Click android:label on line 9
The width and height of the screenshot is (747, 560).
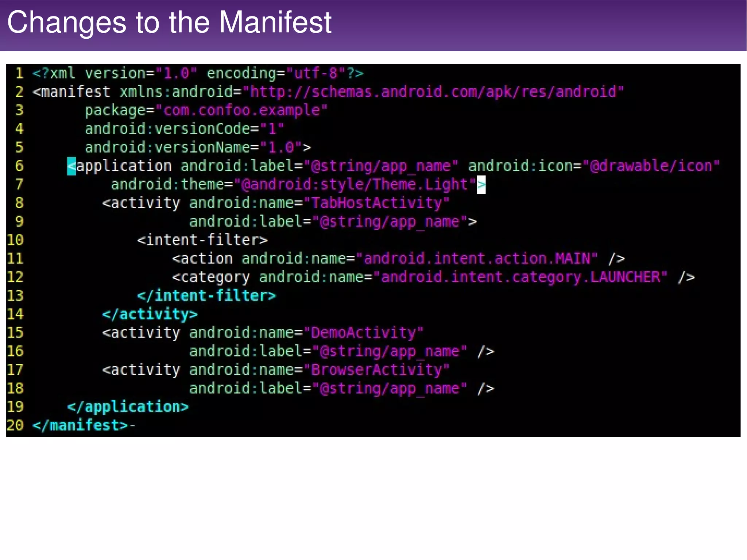click(246, 221)
